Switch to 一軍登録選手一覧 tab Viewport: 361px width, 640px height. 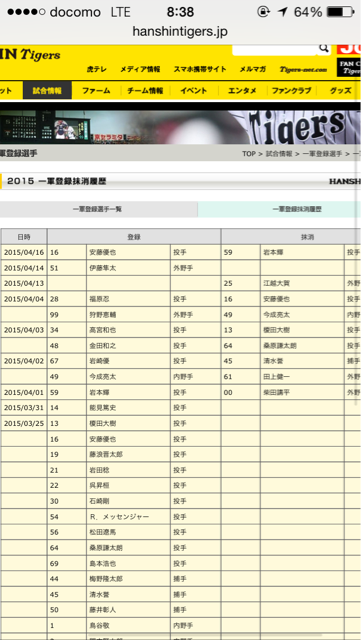coord(98,209)
